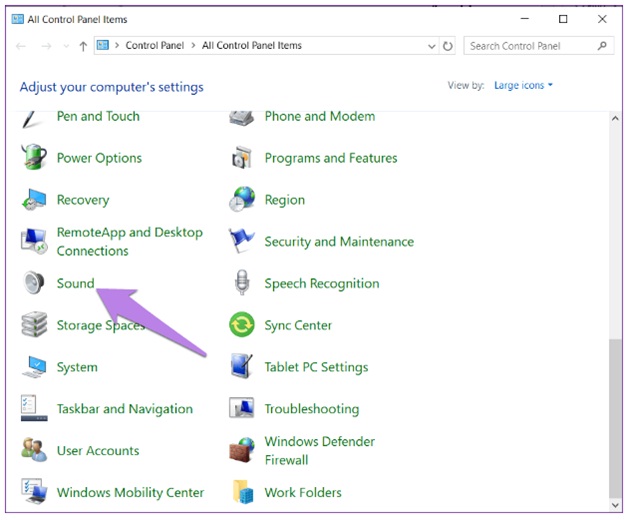Expand the address bar history dropdown
628x520 pixels.
[x=432, y=46]
